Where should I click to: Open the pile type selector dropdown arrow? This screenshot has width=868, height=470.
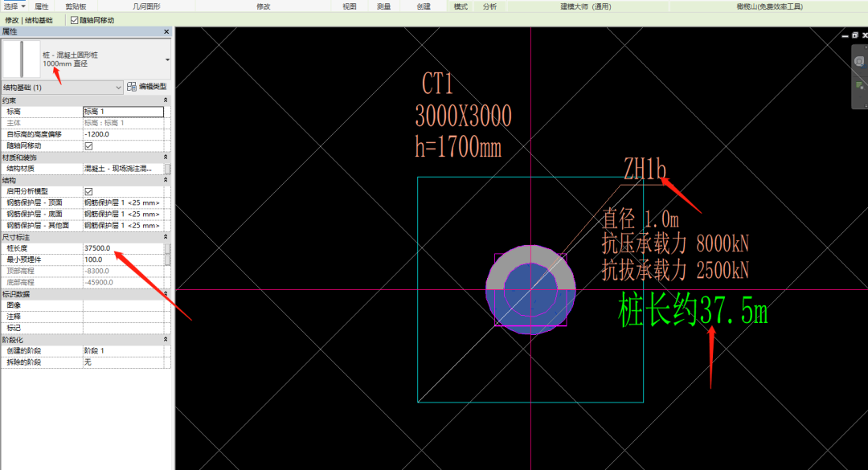(167, 59)
